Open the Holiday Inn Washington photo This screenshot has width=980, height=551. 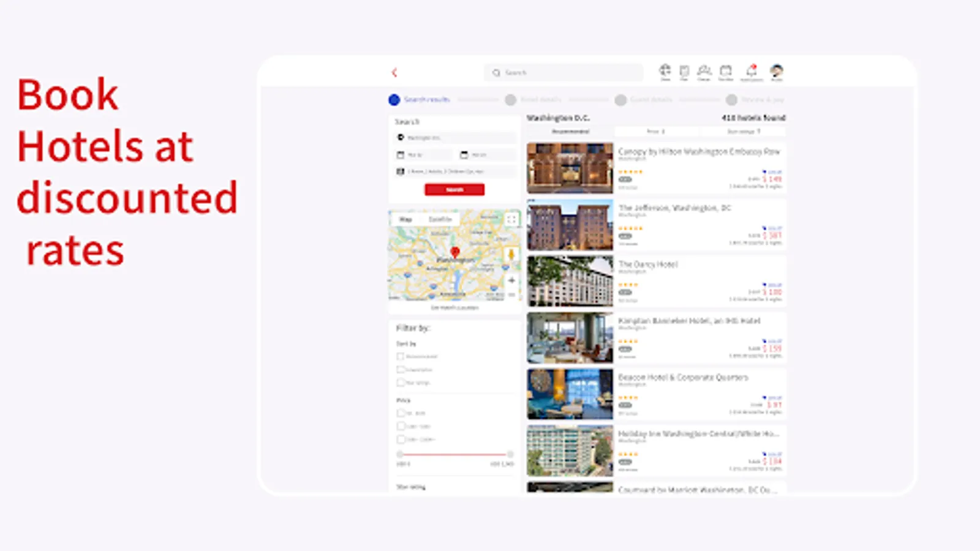570,451
